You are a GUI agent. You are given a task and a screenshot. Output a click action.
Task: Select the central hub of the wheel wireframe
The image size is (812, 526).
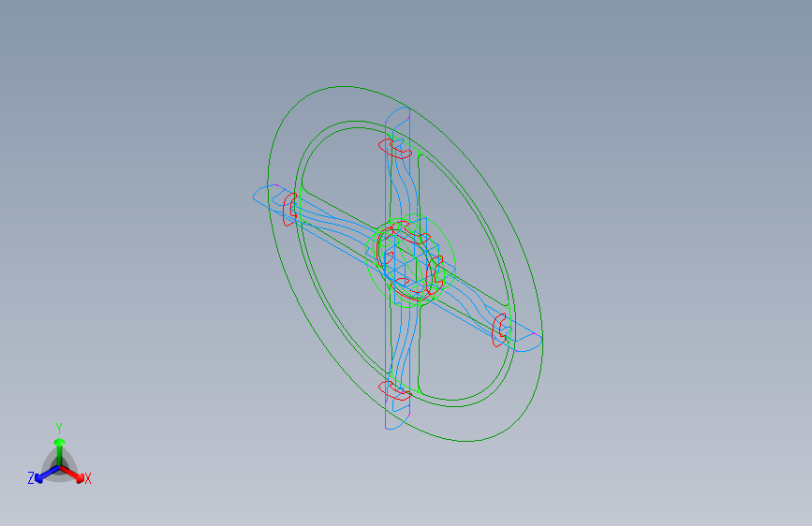(x=410, y=260)
